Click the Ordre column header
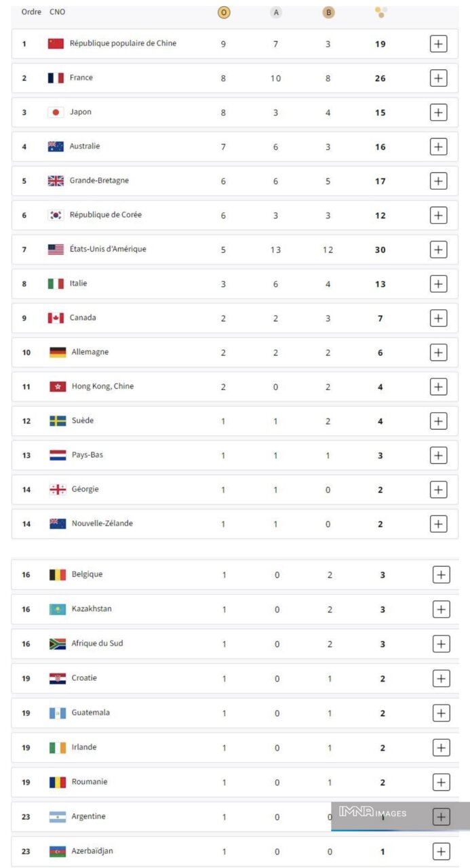Screen dimensions: 470x868 (31, 12)
